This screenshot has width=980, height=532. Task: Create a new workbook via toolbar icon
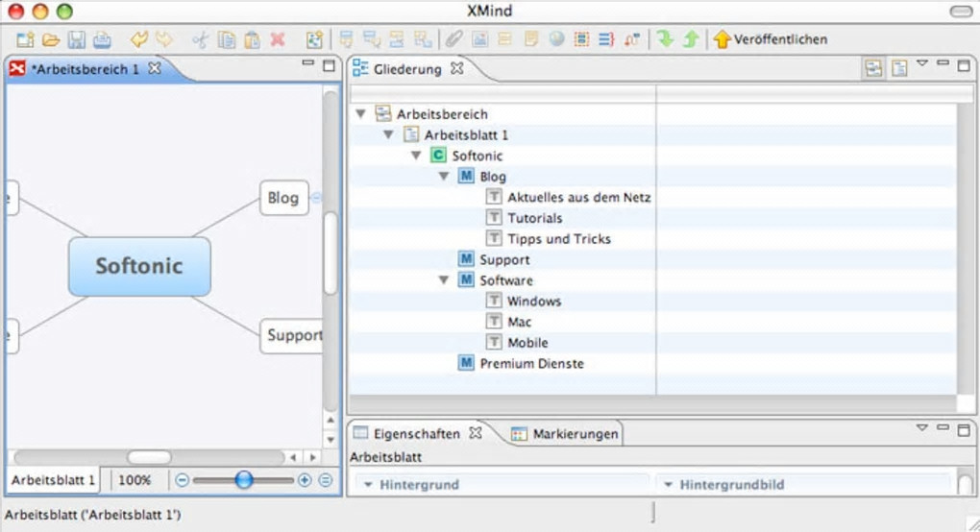click(25, 40)
